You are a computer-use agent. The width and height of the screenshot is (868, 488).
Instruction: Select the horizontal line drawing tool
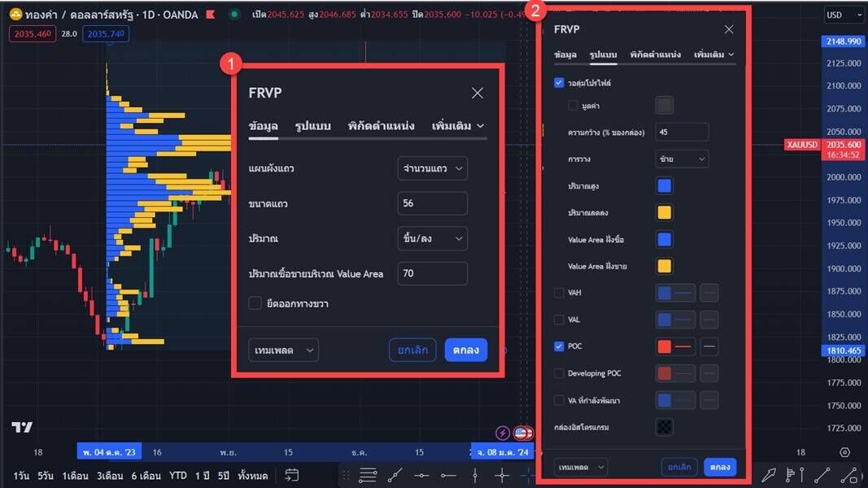pos(421,475)
